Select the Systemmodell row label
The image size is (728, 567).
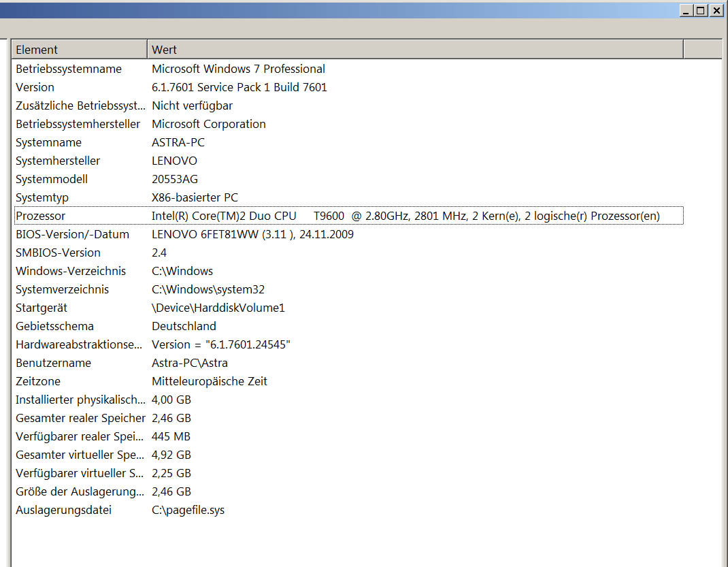(52, 179)
